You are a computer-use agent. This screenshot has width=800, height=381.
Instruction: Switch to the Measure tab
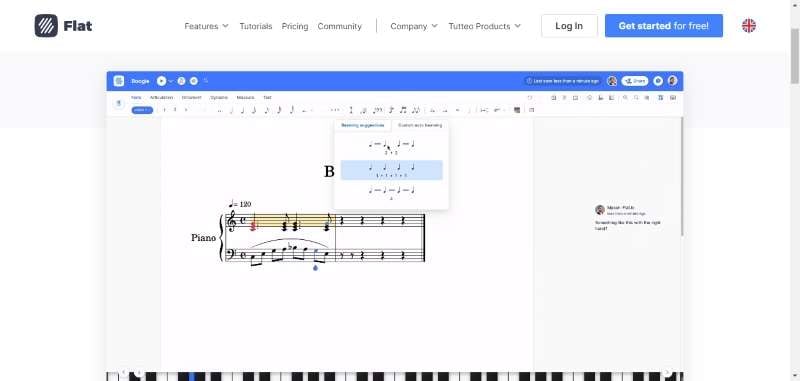point(245,97)
